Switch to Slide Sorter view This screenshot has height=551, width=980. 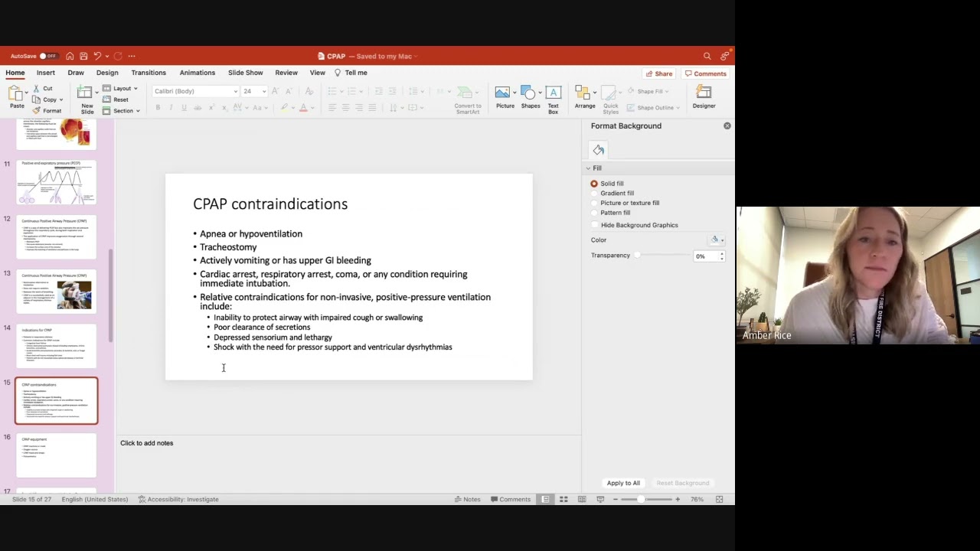(563, 499)
